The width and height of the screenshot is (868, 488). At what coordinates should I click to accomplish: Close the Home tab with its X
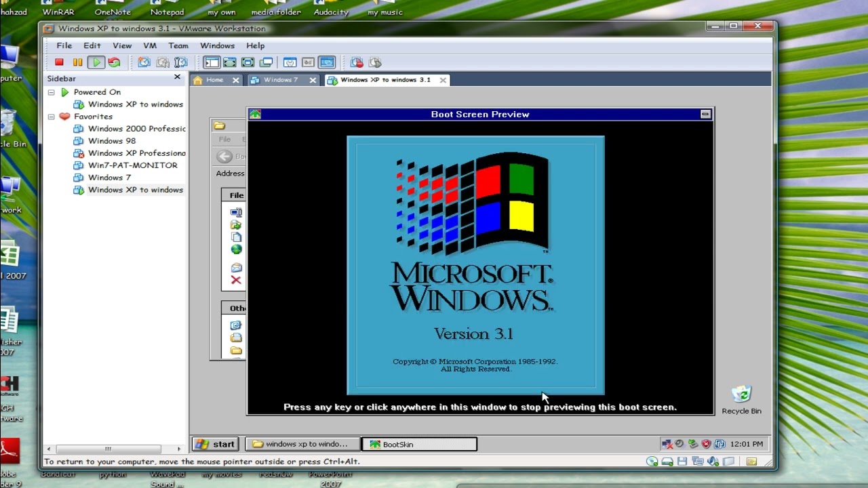(236, 80)
